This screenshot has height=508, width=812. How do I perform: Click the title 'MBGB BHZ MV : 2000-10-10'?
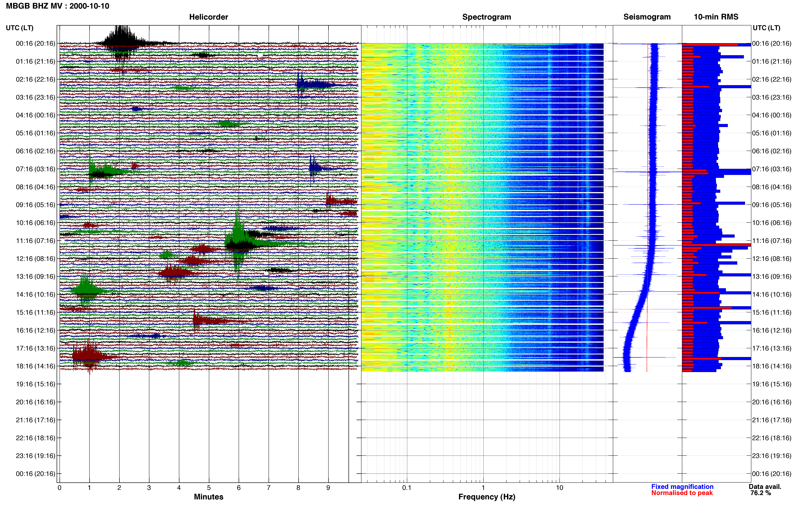57,6
